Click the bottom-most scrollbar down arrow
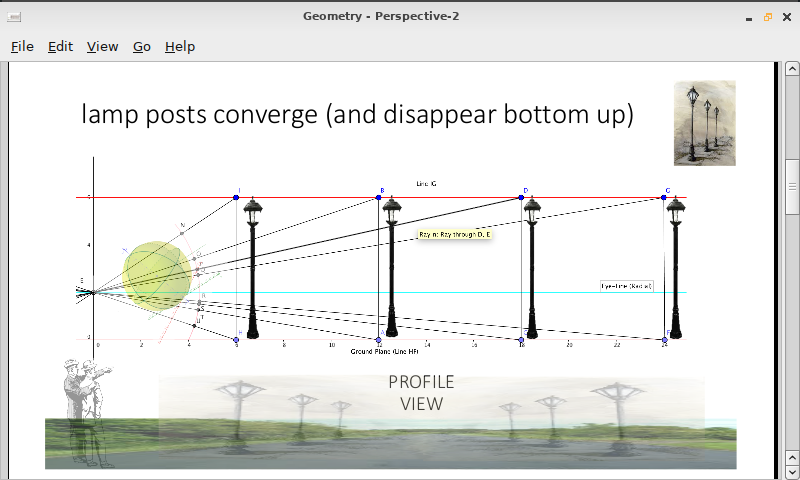The image size is (800, 480). [792, 472]
